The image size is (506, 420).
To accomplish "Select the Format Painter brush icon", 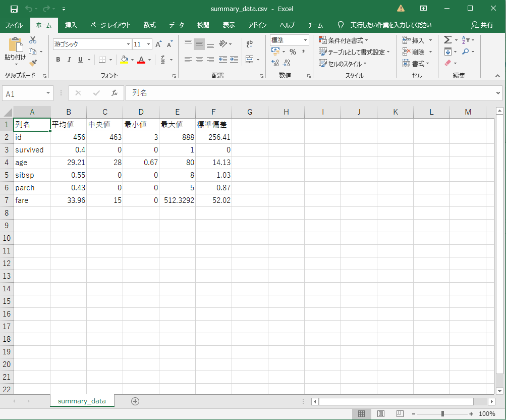I will click(33, 63).
